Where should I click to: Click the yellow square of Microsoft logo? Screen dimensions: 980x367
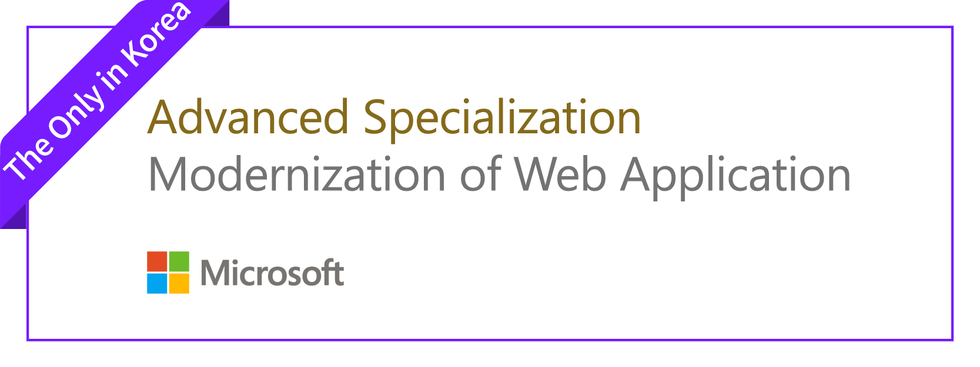point(179,284)
